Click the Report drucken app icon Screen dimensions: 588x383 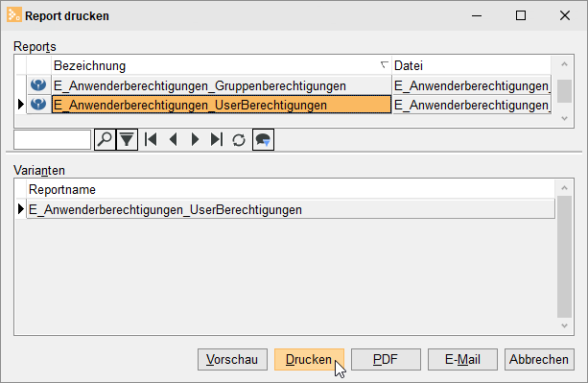pos(13,15)
